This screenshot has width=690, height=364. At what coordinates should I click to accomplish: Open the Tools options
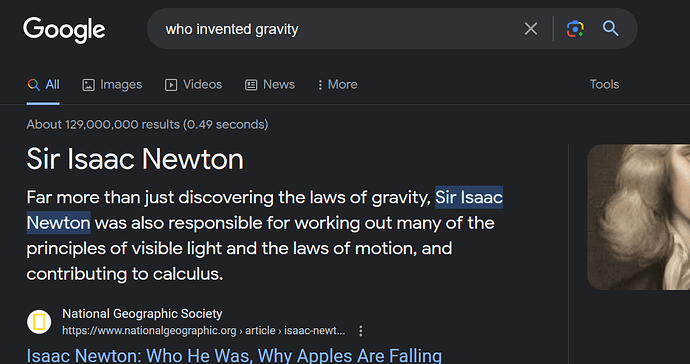click(604, 85)
